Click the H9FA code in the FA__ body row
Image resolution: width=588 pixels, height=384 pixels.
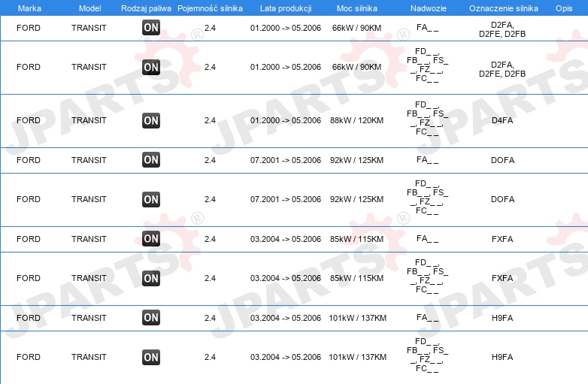coord(502,318)
